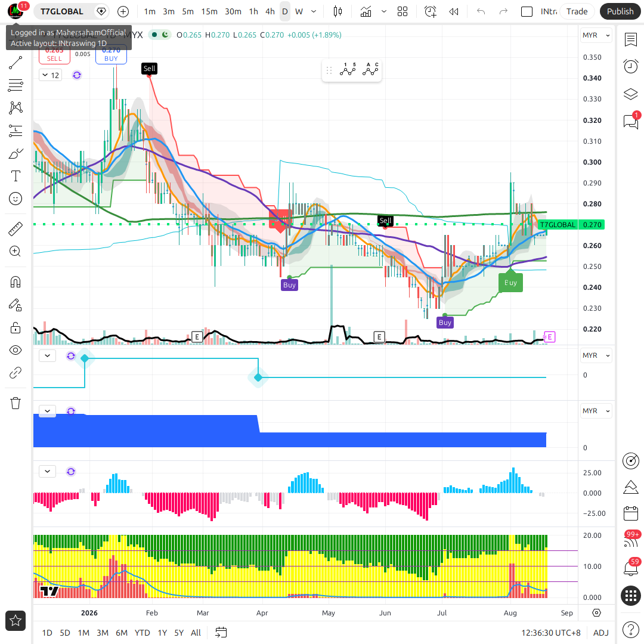Open main chart MYR currency dropdown

tap(596, 35)
